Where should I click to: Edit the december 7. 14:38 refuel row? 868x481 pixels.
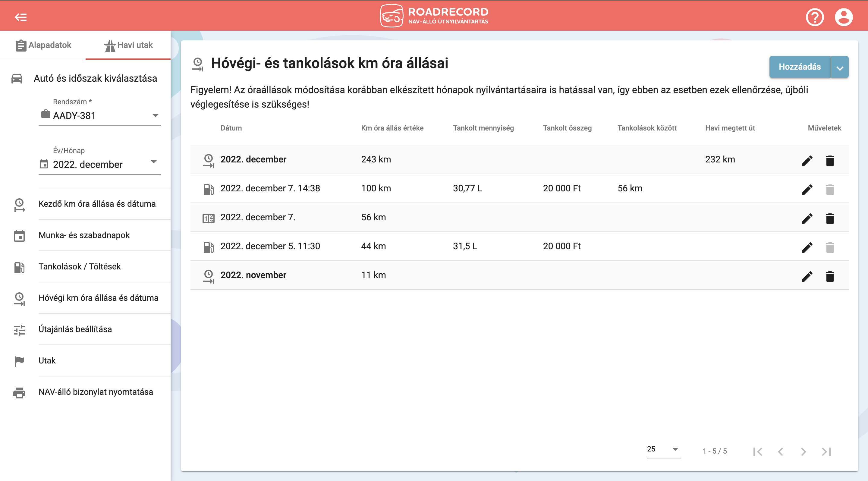click(x=807, y=190)
